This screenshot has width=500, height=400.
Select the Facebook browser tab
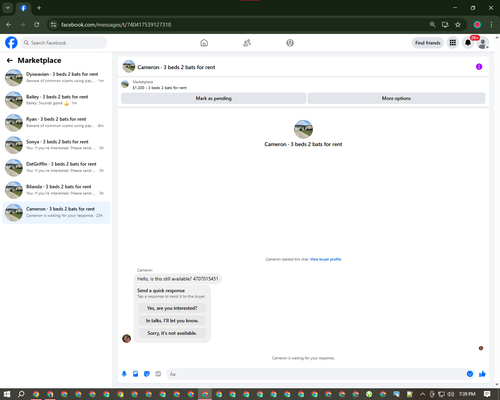(x=23, y=8)
